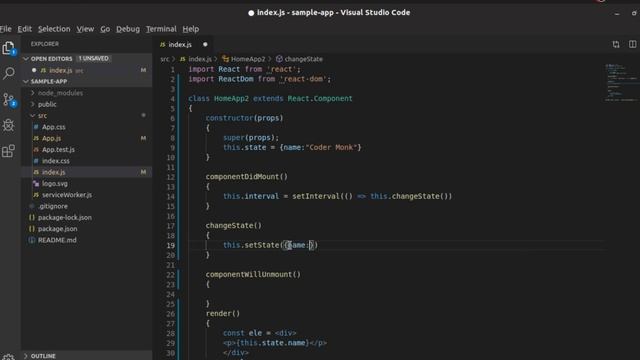Click src in the breadcrumb path
Screen dimensions: 640x360
tap(164, 59)
